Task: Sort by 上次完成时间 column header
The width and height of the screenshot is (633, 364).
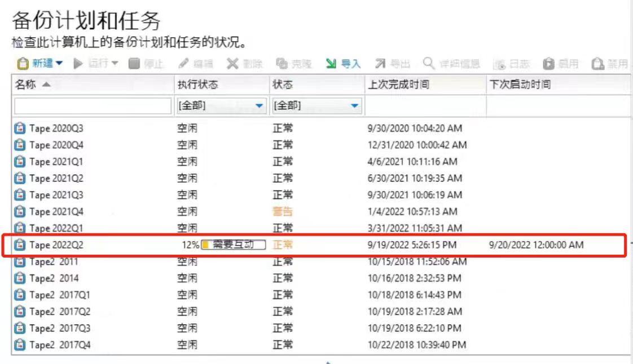Action: coord(425,85)
